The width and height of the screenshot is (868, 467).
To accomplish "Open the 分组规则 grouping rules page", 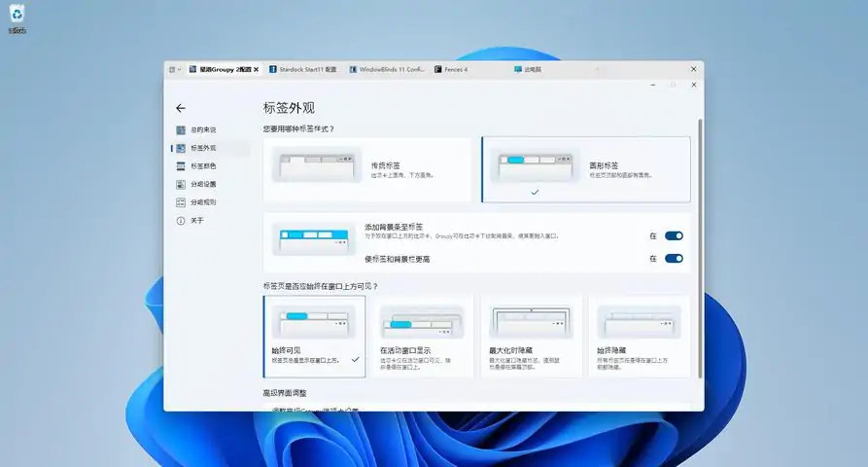I will point(202,202).
